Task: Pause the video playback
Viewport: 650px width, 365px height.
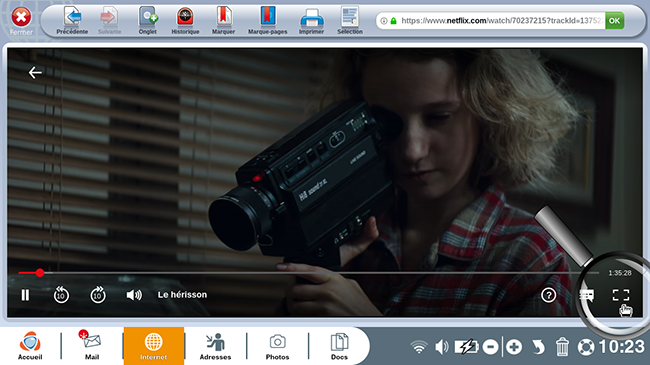Action: click(x=25, y=295)
